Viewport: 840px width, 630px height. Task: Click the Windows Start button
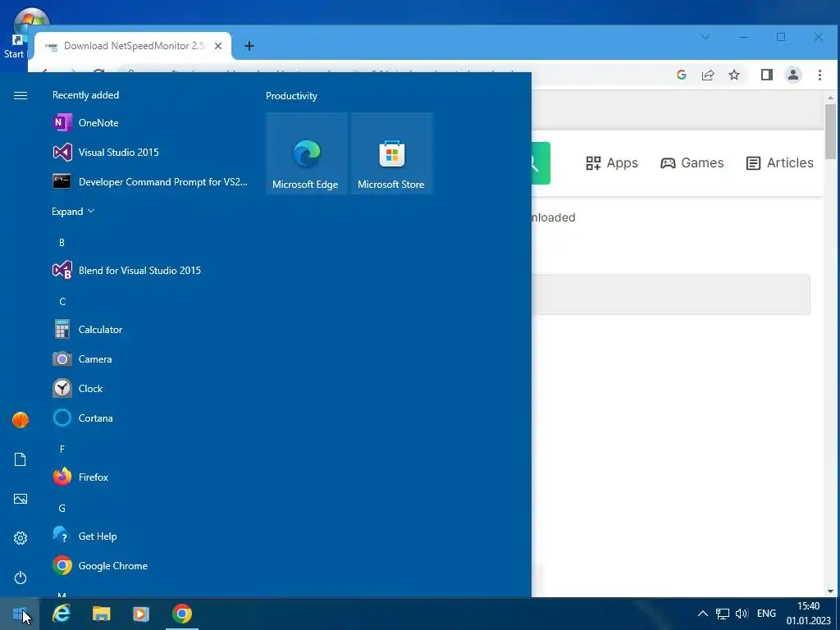pos(20,614)
